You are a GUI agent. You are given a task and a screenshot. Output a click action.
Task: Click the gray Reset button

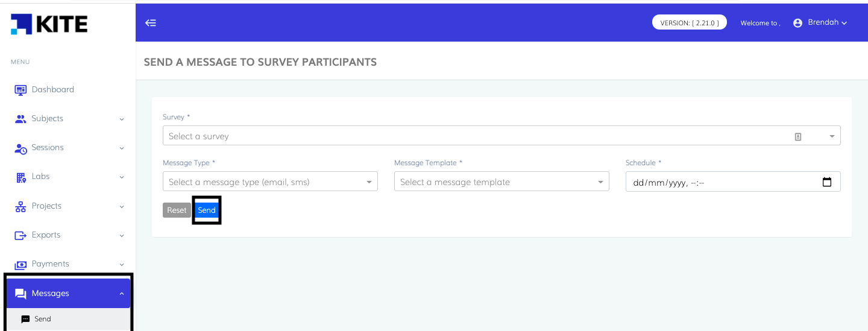(177, 210)
